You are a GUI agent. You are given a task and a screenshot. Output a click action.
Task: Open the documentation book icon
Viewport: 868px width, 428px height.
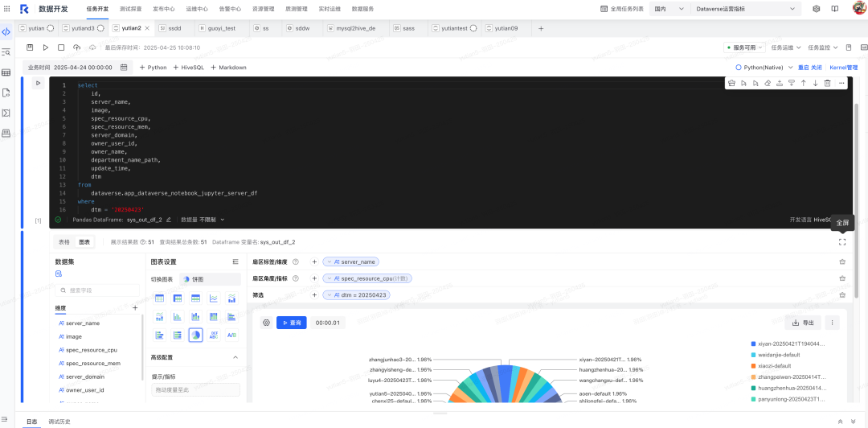click(x=834, y=9)
